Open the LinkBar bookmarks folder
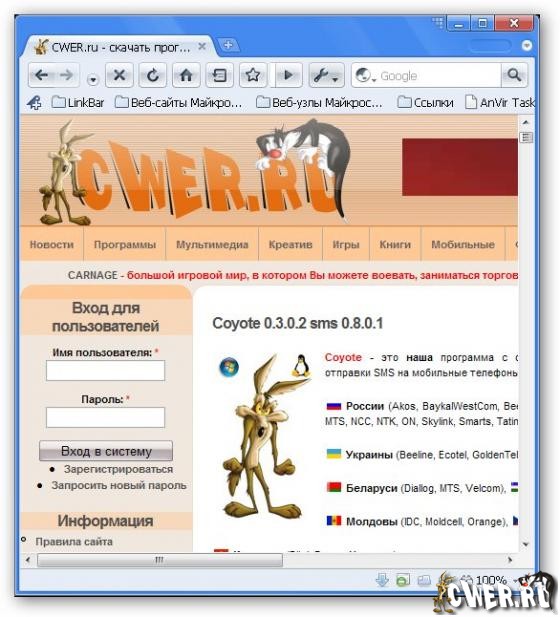The height and width of the screenshot is (617, 560). pos(78,103)
